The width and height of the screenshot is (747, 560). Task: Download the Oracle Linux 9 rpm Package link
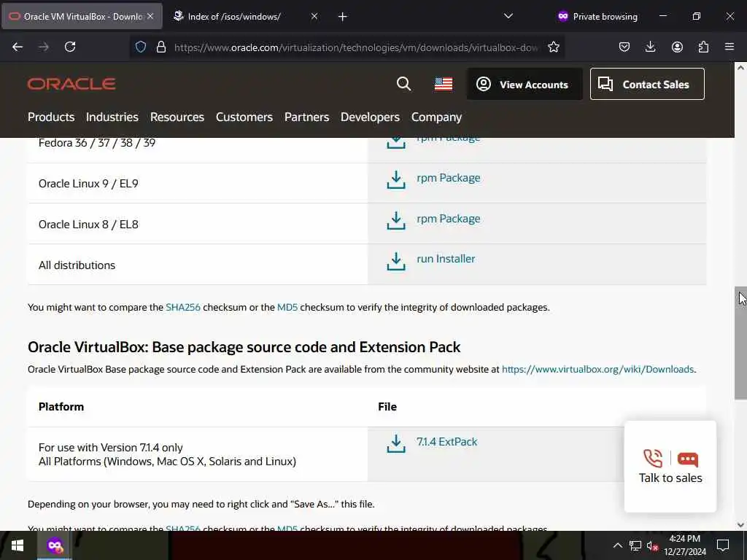pos(449,178)
